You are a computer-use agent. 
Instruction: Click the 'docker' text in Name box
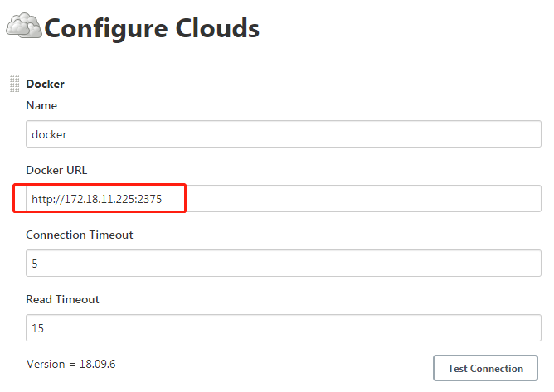click(49, 134)
